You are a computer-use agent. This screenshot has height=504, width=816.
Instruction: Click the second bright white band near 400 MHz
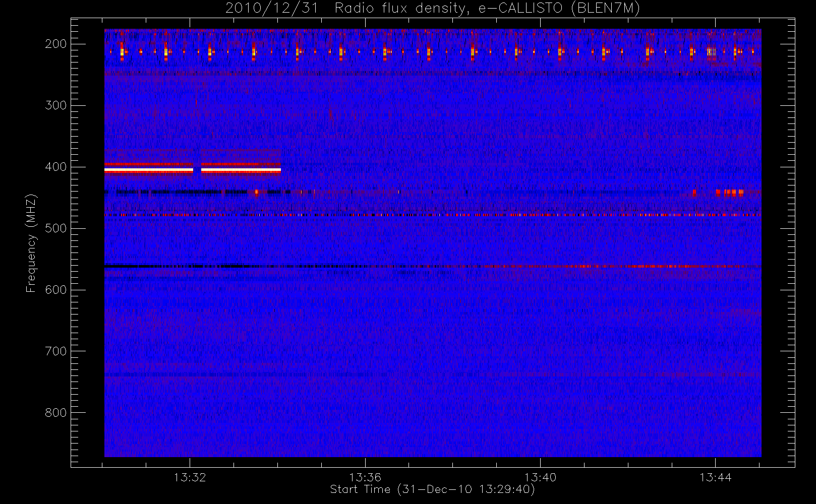pyautogui.click(x=241, y=171)
